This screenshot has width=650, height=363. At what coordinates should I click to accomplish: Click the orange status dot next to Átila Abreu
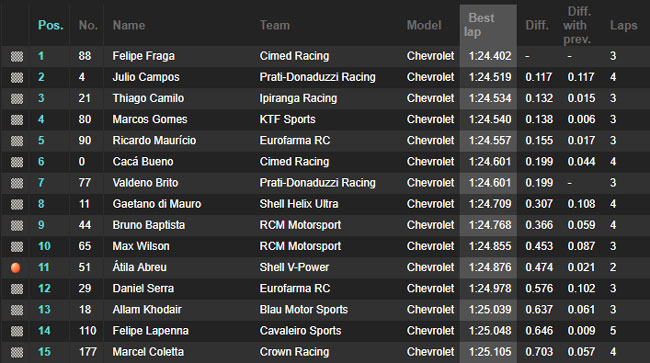16,268
